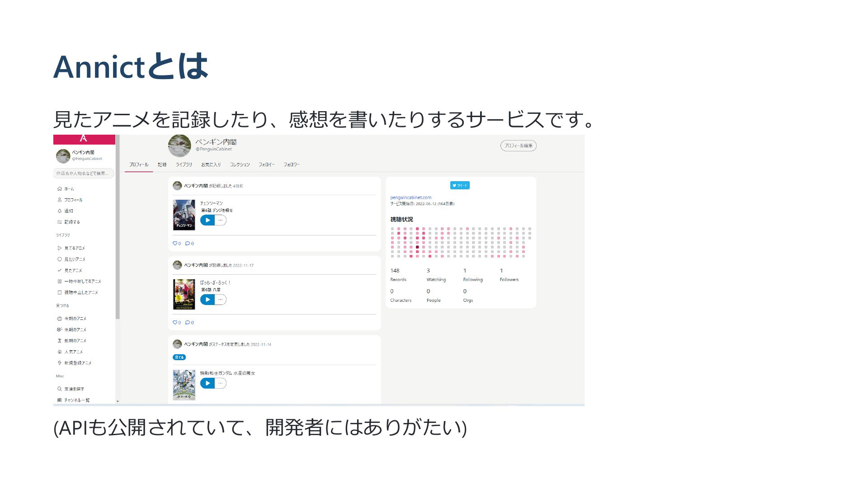The height and width of the screenshot is (488, 868).
Task: Browse 人気アニメ in the sidebar
Action: coord(70,352)
